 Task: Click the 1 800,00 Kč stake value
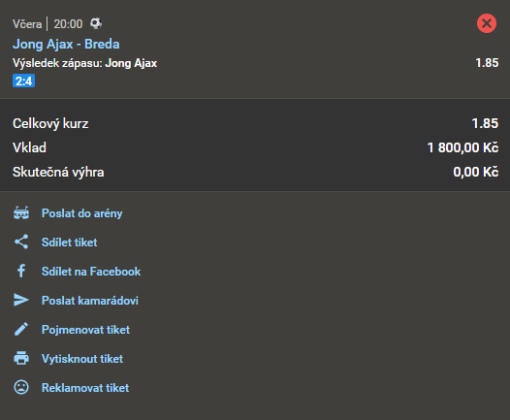point(462,147)
